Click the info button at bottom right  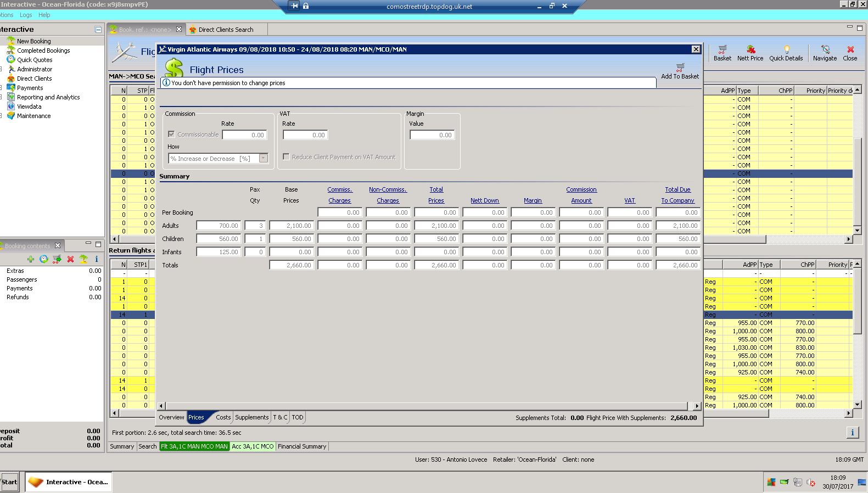click(852, 433)
